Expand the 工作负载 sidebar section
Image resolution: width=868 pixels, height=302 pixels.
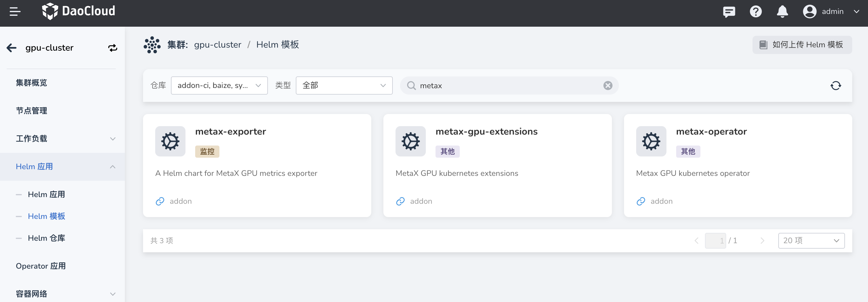[112, 139]
